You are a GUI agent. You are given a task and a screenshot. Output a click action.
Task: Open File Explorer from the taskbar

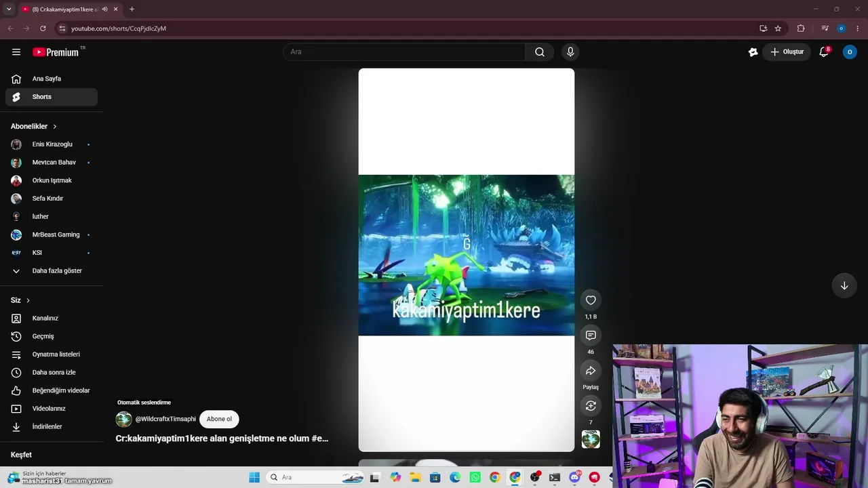click(415, 477)
